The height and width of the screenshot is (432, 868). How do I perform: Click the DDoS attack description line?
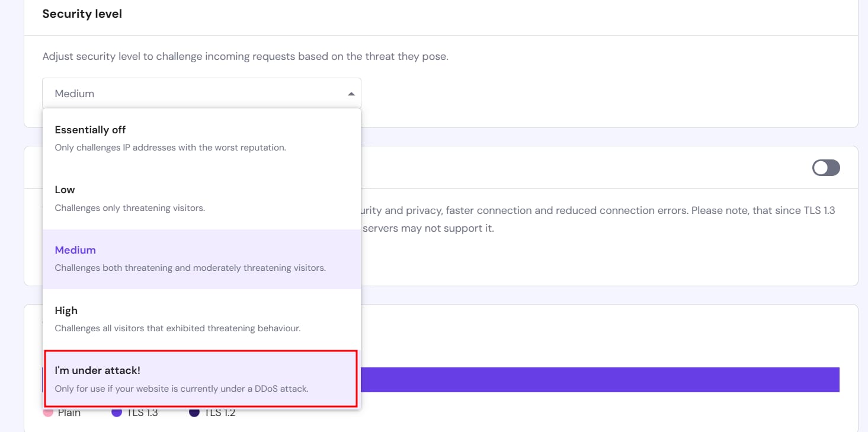coord(182,389)
